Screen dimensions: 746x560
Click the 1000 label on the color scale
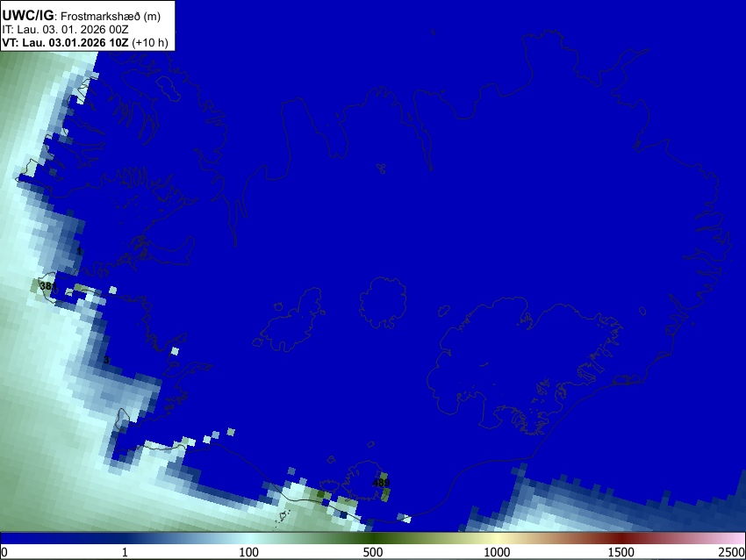497,552
